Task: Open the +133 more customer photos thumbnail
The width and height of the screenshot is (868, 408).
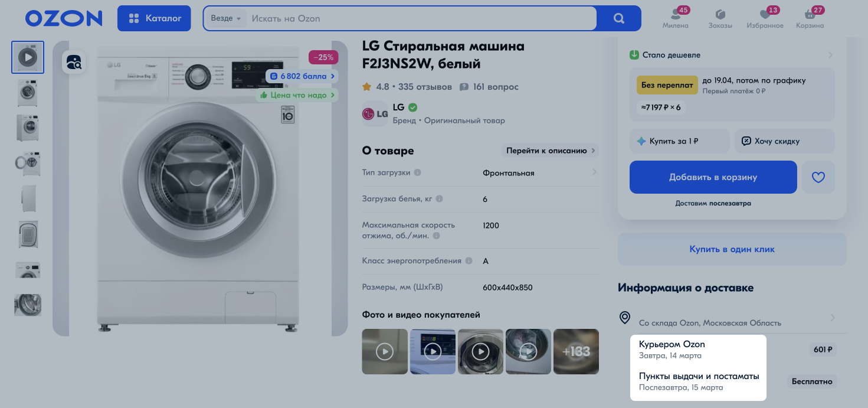Action: [576, 351]
